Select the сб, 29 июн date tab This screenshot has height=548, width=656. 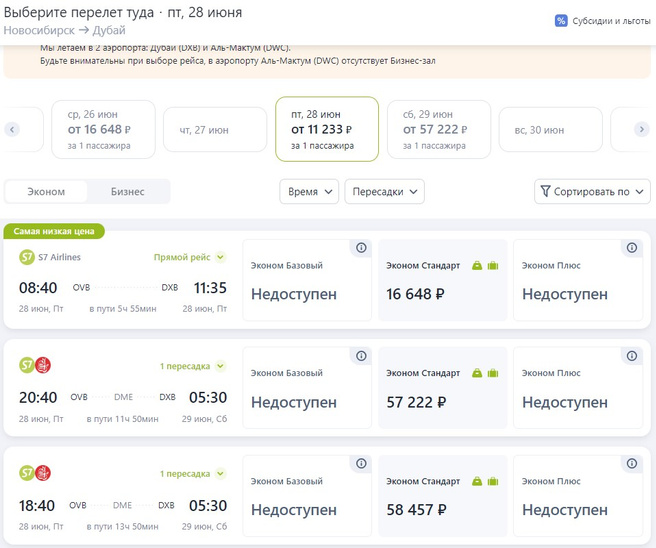439,129
